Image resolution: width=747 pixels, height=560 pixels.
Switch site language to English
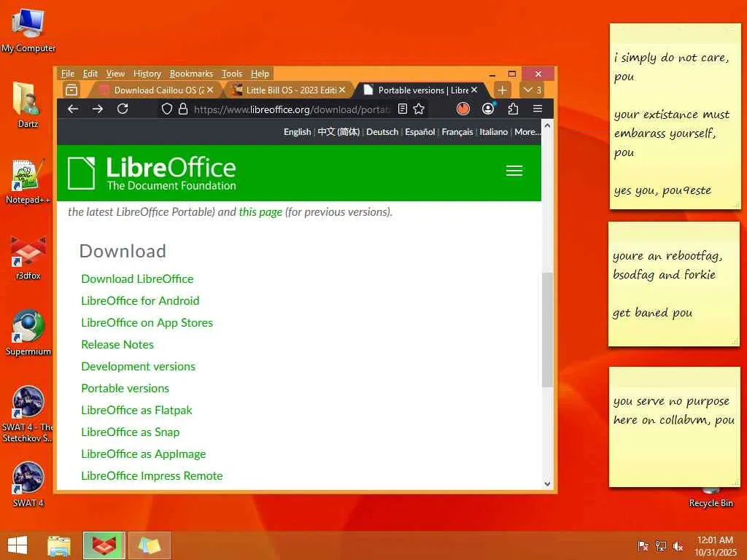click(x=298, y=132)
